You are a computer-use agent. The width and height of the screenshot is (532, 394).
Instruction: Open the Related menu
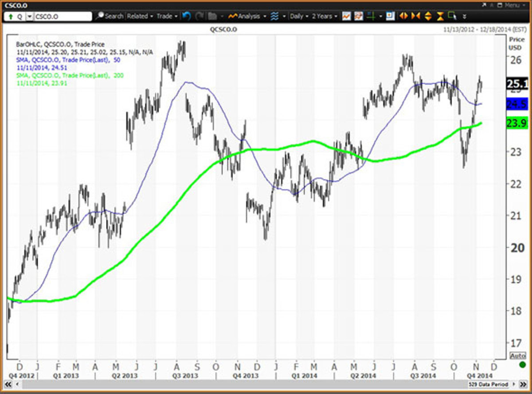point(140,16)
